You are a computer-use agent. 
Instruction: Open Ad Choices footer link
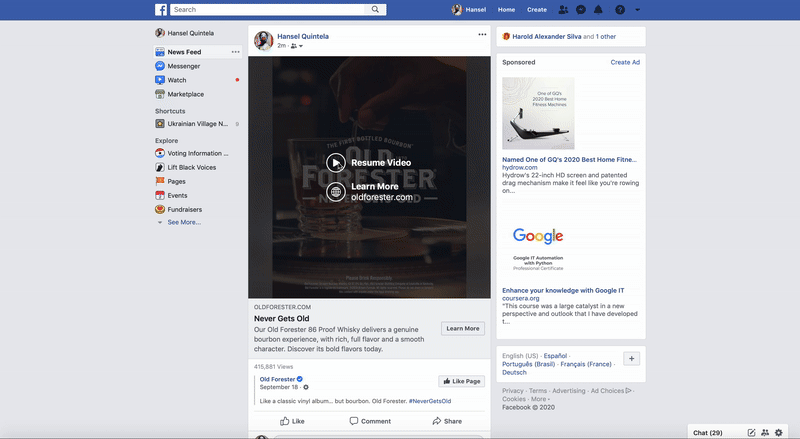[611, 391]
